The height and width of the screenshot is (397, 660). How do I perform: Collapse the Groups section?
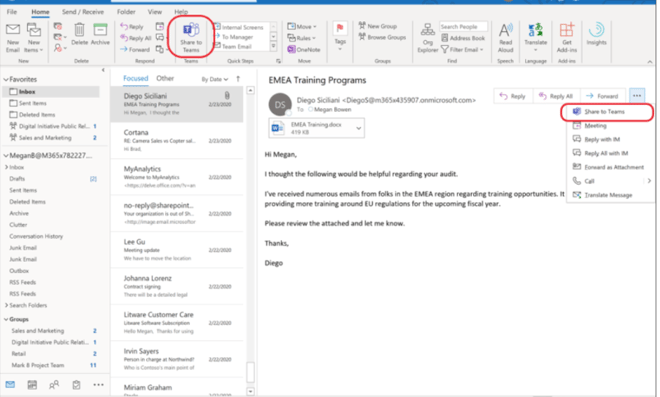(6, 319)
